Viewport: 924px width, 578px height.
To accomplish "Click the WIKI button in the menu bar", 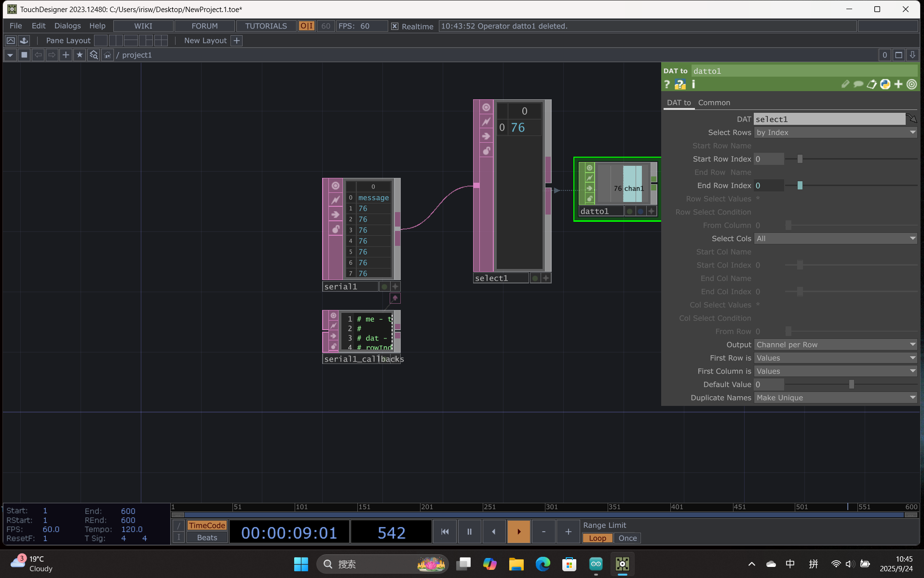I will point(143,26).
